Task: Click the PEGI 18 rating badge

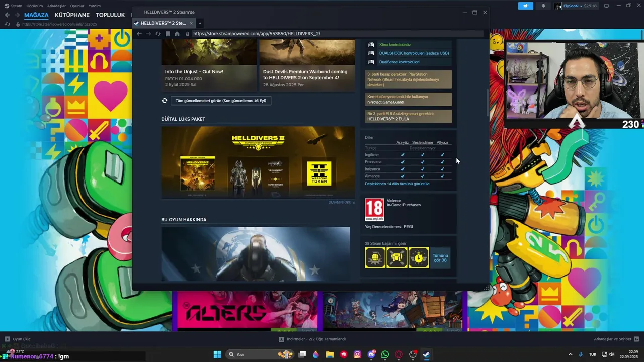Action: pyautogui.click(x=374, y=210)
